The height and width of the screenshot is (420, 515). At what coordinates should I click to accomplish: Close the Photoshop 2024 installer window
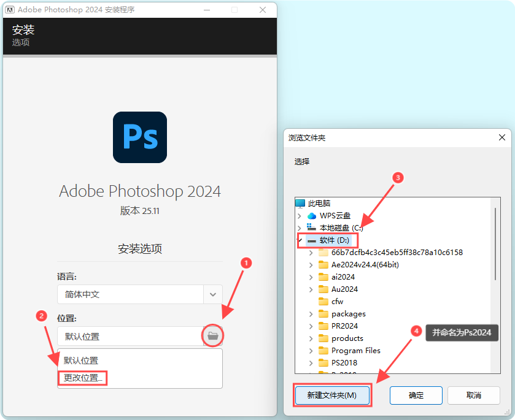tap(263, 10)
